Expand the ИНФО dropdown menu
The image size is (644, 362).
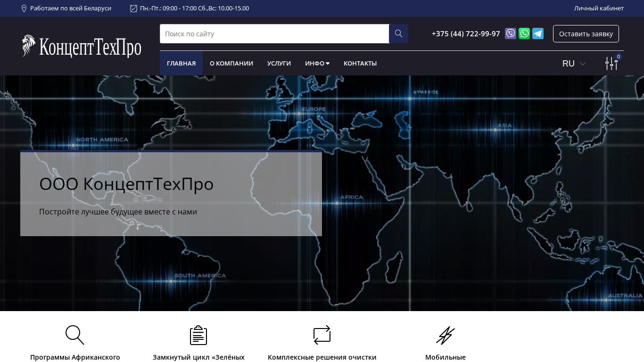click(x=317, y=63)
